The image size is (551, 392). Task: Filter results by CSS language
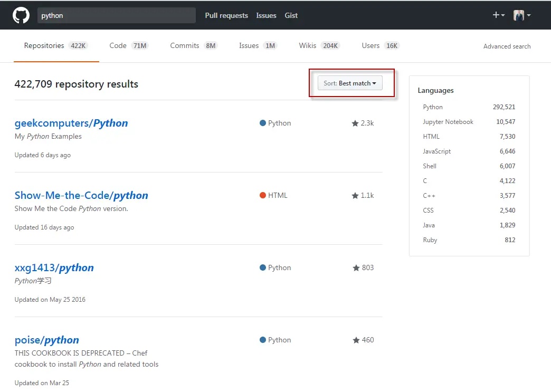coord(469,211)
